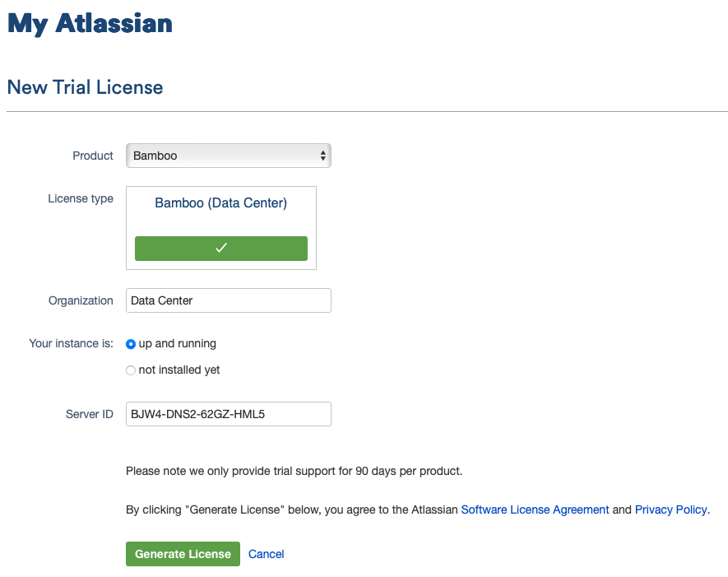
Task: Select the "up and running" radio button
Action: coord(131,343)
